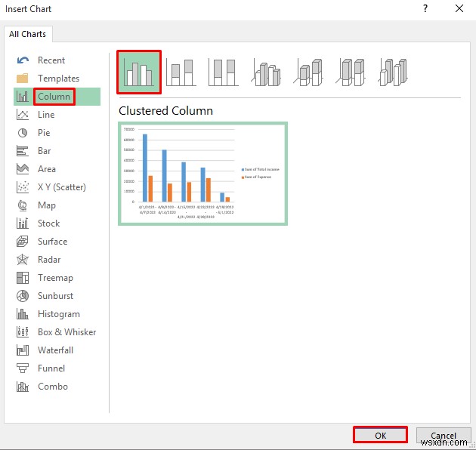Screen dimensions: 476x450
Task: Click the Column chart category icon
Action: (23, 97)
